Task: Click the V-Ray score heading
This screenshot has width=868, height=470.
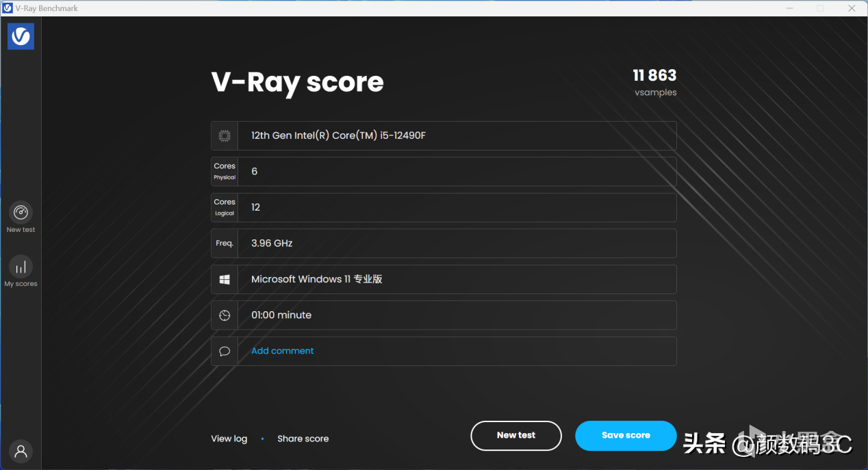Action: point(297,82)
